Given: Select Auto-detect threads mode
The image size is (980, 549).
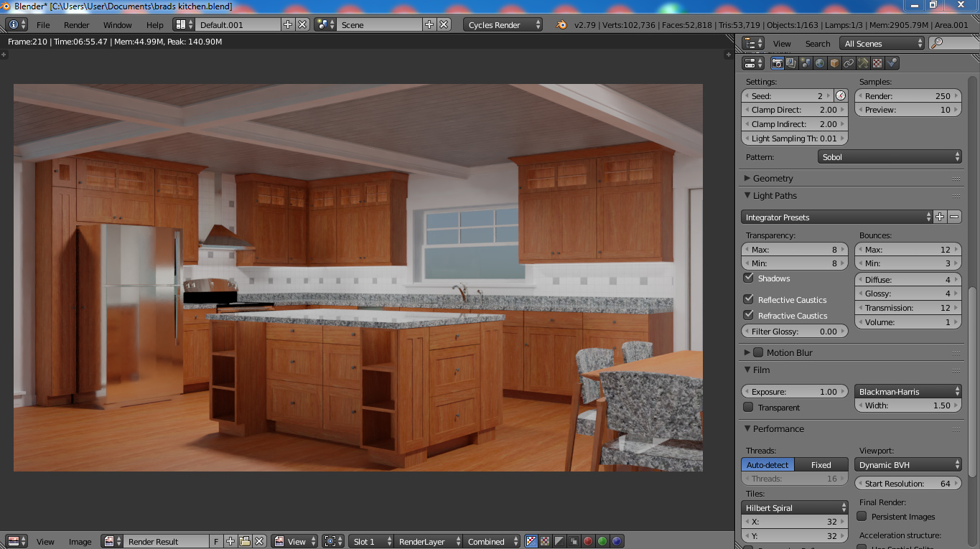Looking at the screenshot, I should click(x=767, y=464).
